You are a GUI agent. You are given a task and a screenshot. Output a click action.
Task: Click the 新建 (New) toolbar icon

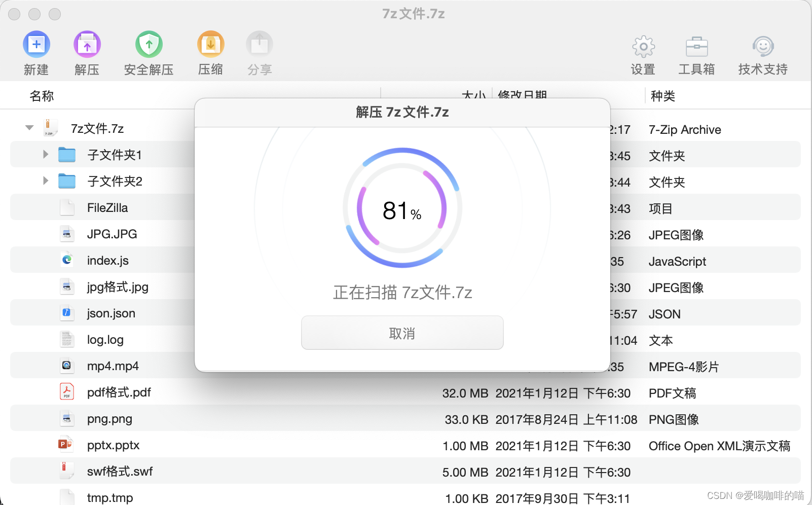pos(36,45)
